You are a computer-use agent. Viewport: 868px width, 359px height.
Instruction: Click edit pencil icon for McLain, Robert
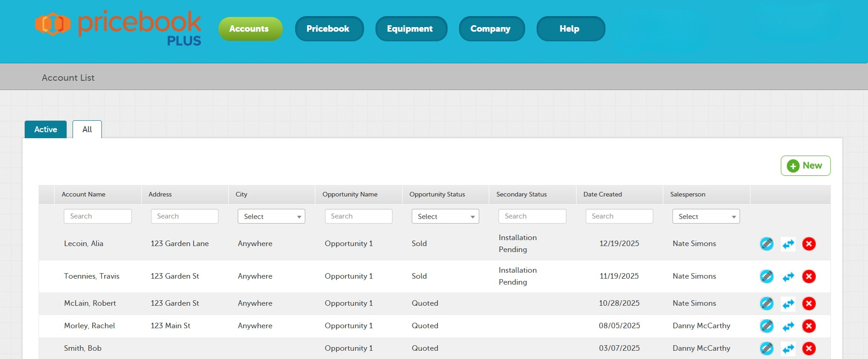point(766,303)
